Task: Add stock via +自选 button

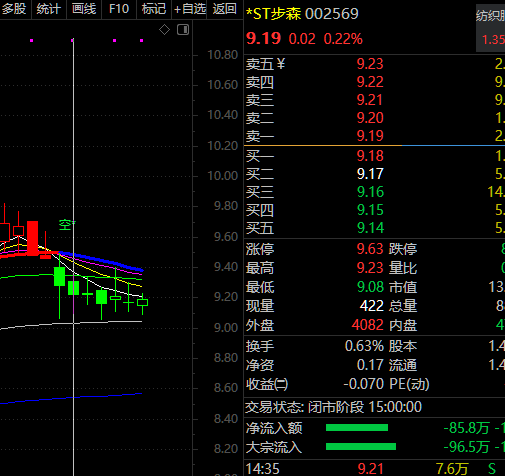Action: pos(190,9)
